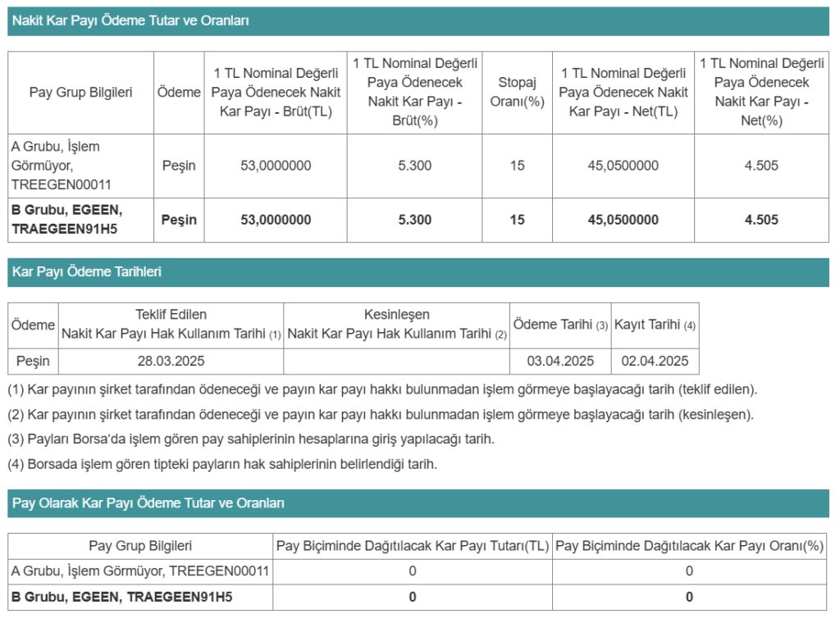
Task: Click footnote (1) about teklif edilen date
Action: click(x=382, y=389)
